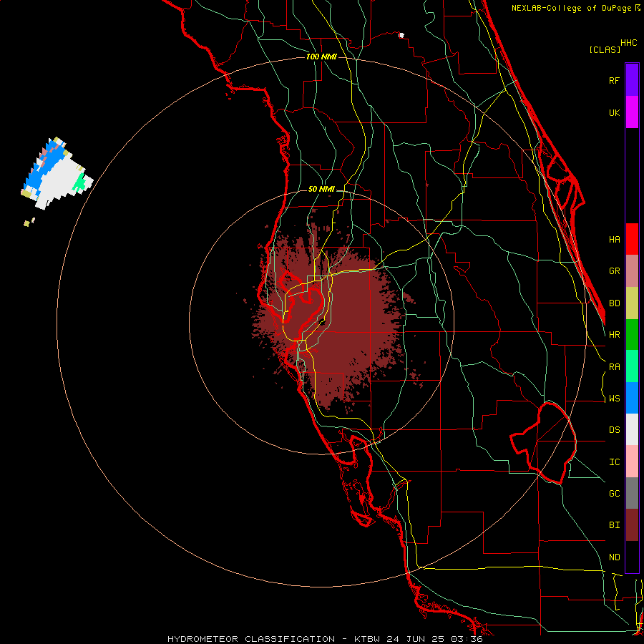Image resolution: width=644 pixels, height=644 pixels.
Task: Click the HA legend label
Action: pos(614,240)
